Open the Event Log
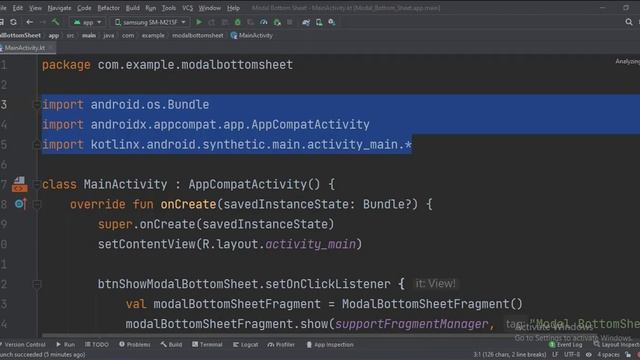 coord(565,345)
